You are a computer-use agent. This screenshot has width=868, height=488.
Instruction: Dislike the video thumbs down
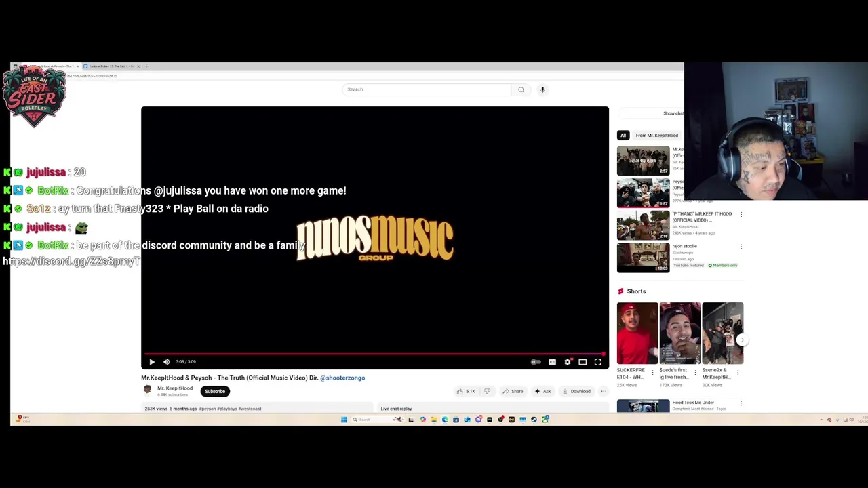pos(487,391)
